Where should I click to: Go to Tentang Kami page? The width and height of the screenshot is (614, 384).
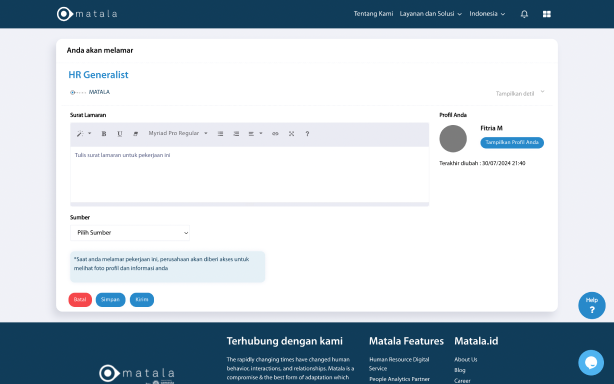click(x=373, y=14)
